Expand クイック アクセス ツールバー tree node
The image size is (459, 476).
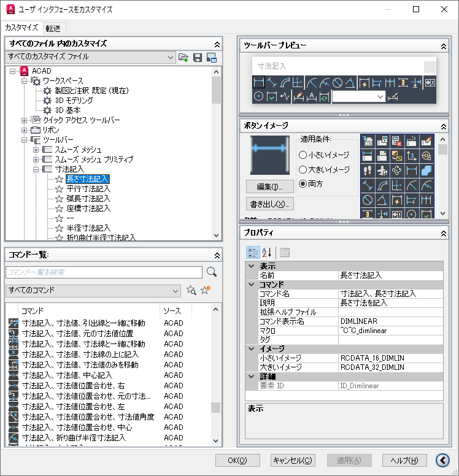coord(25,120)
